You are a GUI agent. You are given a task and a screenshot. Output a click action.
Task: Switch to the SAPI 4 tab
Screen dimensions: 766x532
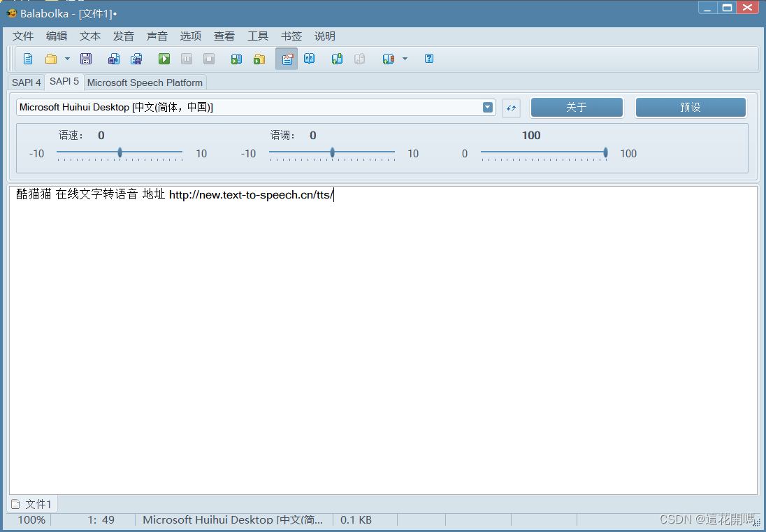click(x=27, y=82)
